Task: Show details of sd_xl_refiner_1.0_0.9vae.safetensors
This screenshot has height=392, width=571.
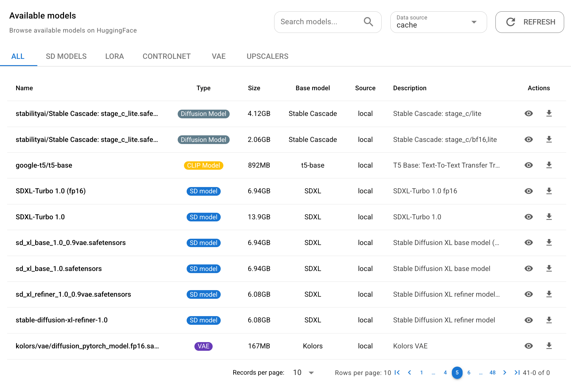Action: (529, 294)
